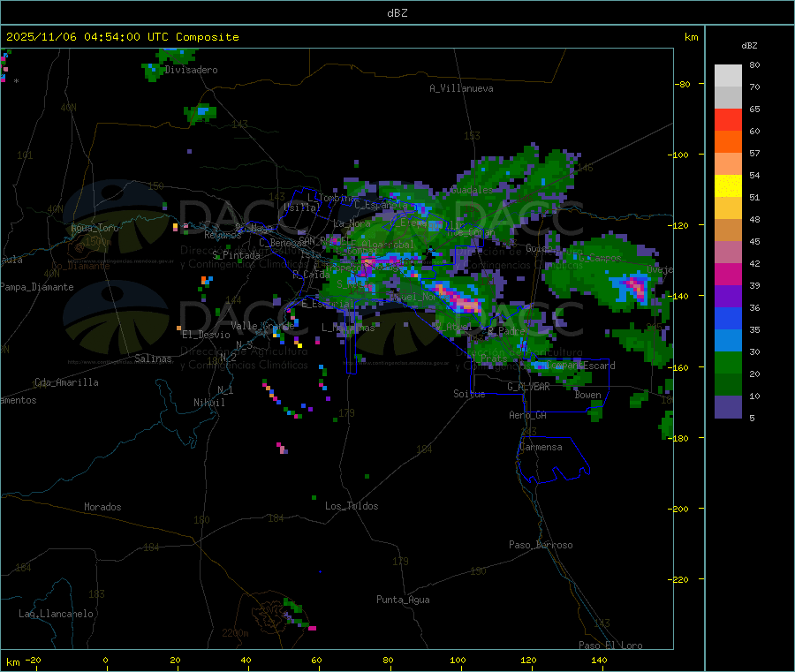This screenshot has width=795, height=672.
Task: Click the legend value 65
Action: (x=754, y=109)
